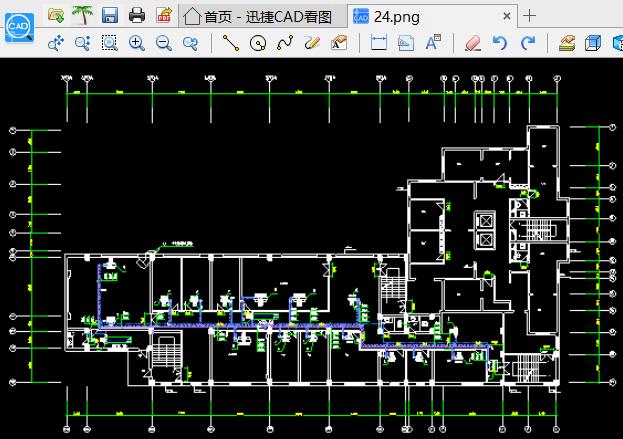The width and height of the screenshot is (623, 439).
Task: Zoom out with the minus magnifier
Action: point(164,43)
